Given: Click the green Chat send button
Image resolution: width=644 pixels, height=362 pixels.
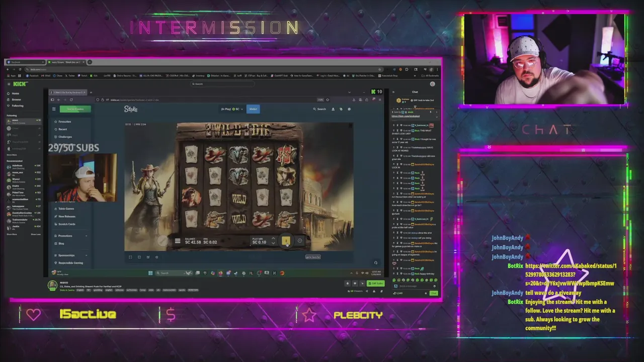Looking at the screenshot, I should pos(434,293).
